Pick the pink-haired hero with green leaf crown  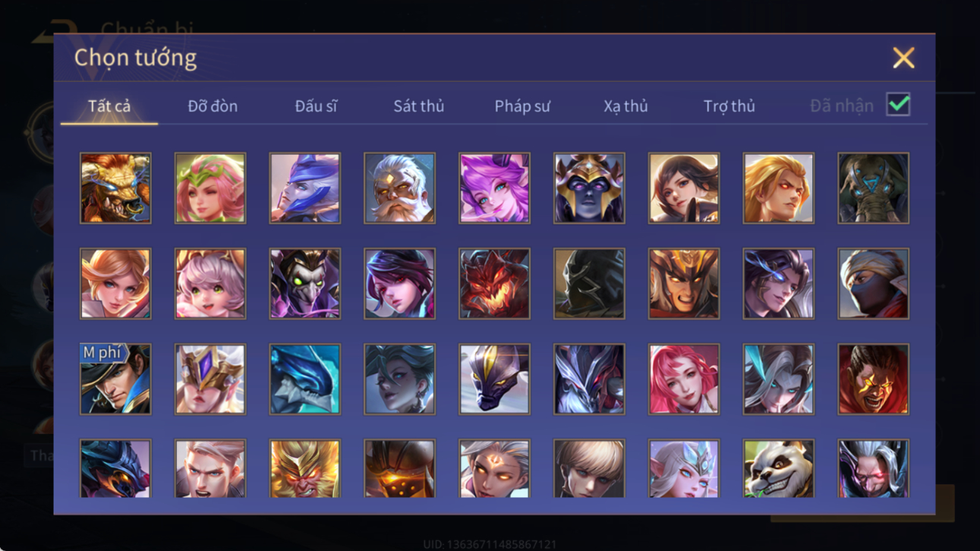click(210, 188)
